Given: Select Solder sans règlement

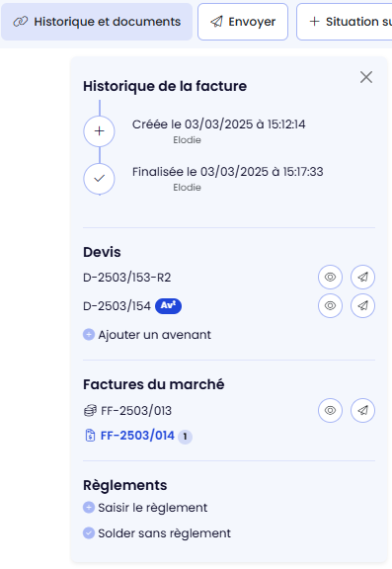Looking at the screenshot, I should click(x=157, y=533).
